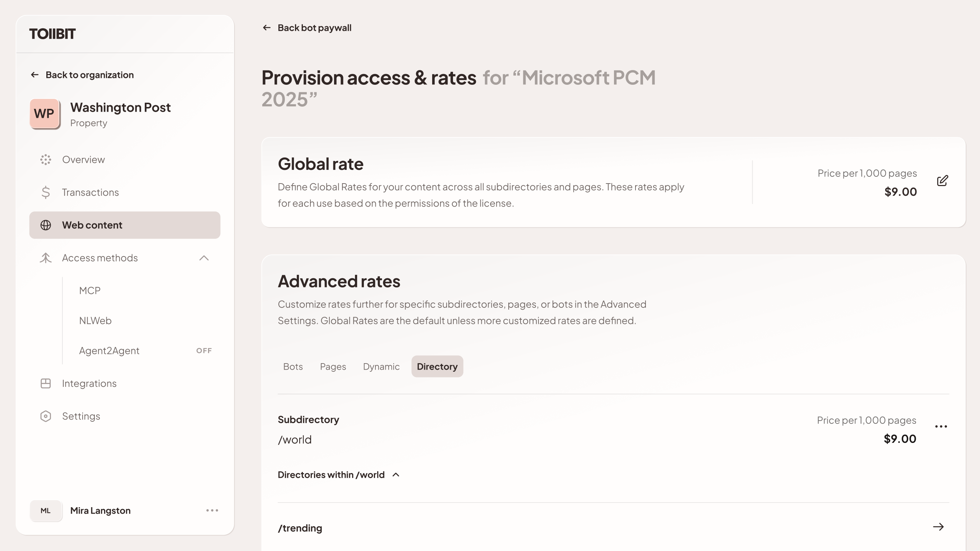Open NLWeb access method
The height and width of the screenshot is (551, 980).
coord(95,320)
